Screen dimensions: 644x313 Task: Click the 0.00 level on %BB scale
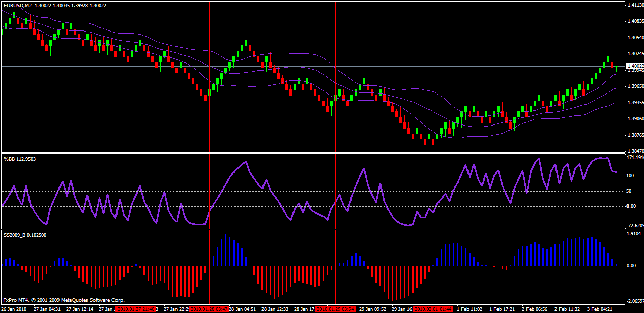631,206
